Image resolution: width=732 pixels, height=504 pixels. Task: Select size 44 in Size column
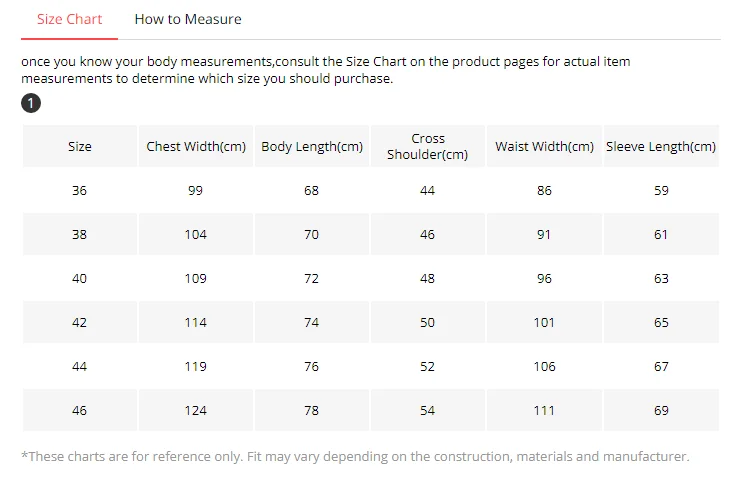(80, 366)
